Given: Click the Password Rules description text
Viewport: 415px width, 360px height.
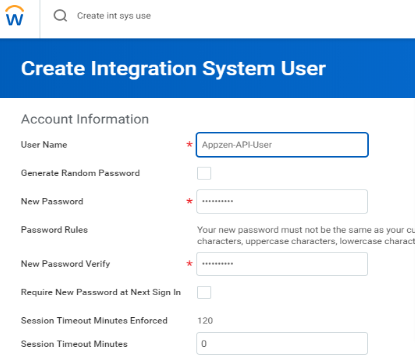Looking at the screenshot, I should pyautogui.click(x=306, y=235).
